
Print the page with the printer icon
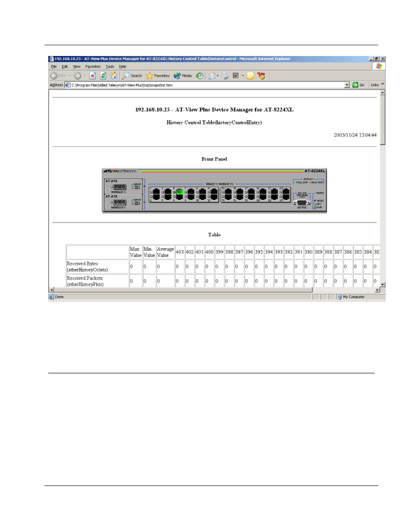225,76
